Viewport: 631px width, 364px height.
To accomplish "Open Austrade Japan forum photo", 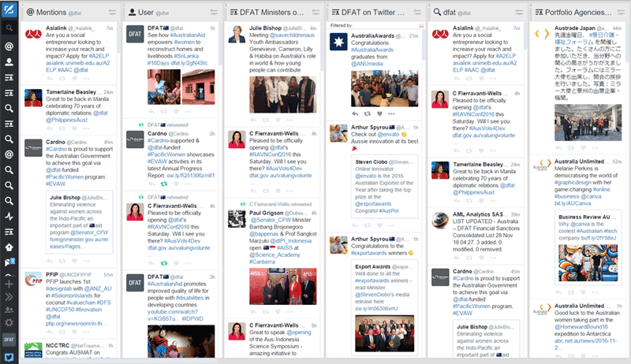I will [x=588, y=123].
